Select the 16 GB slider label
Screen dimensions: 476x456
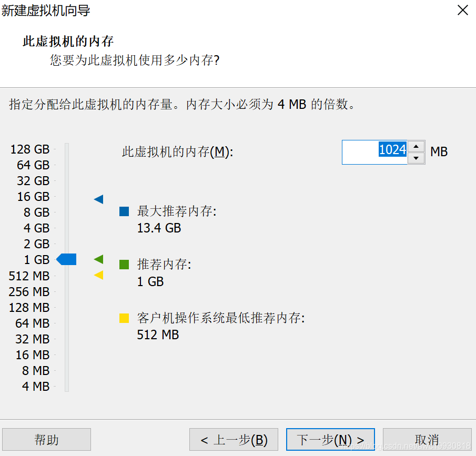33,197
